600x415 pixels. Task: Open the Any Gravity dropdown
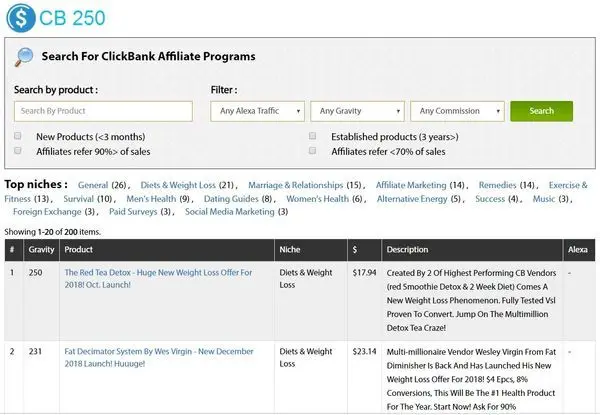(x=357, y=111)
